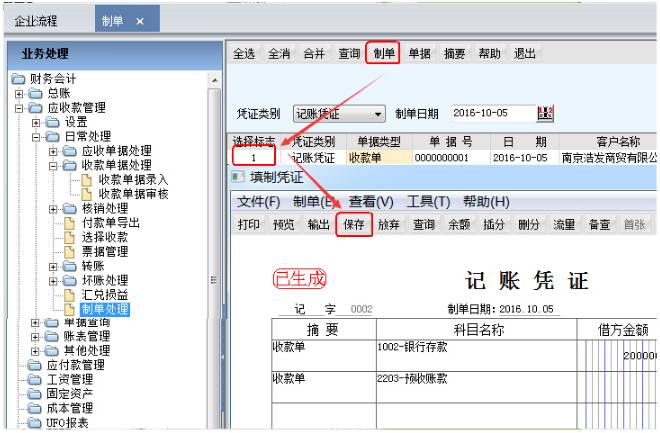Click 制单 in the top toolbar

click(x=383, y=53)
